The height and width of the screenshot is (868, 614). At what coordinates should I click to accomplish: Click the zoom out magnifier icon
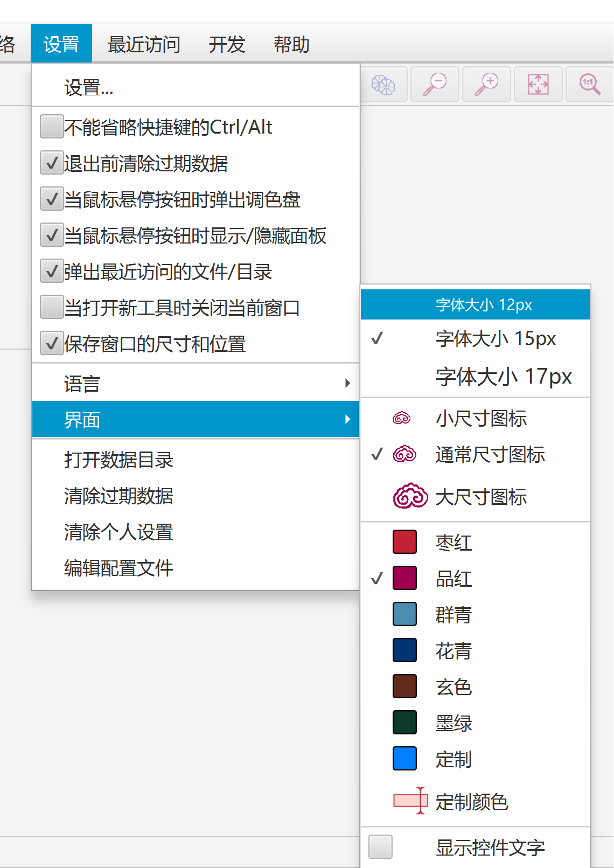coord(435,85)
